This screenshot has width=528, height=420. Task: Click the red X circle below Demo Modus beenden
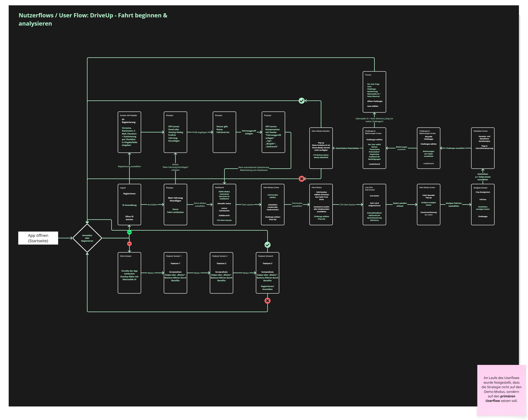(301, 179)
